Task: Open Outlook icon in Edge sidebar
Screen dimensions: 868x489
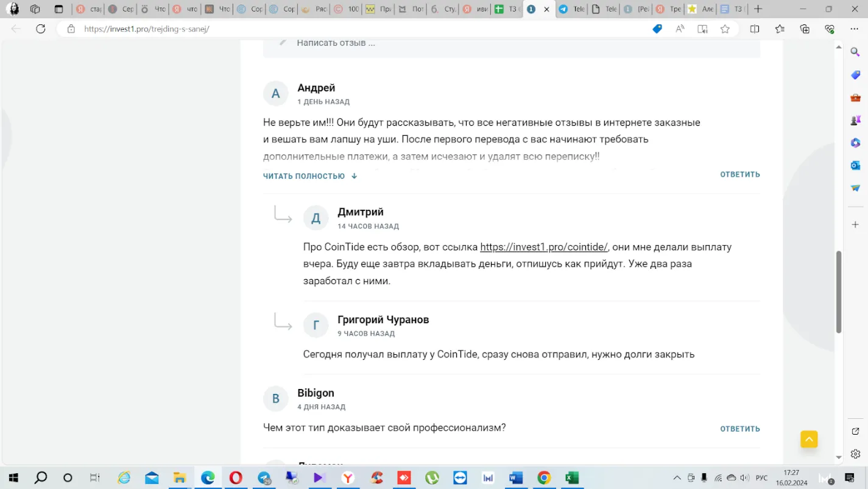Action: 855,165
